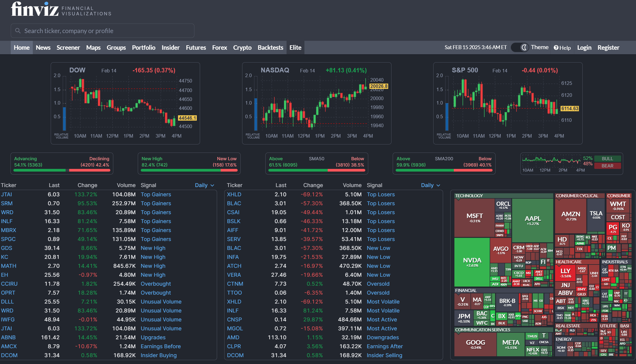Click the Register link
636x364 pixels.
point(608,48)
